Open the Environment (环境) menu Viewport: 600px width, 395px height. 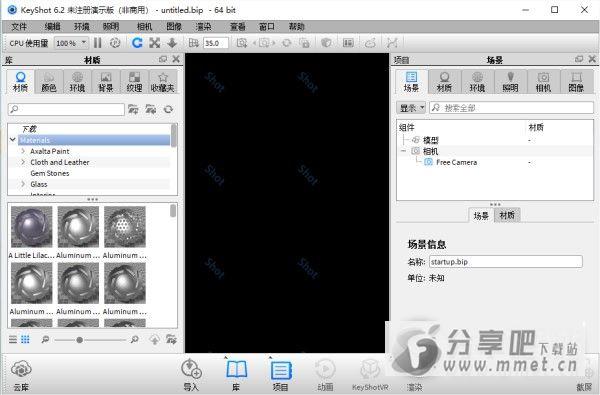[82, 26]
